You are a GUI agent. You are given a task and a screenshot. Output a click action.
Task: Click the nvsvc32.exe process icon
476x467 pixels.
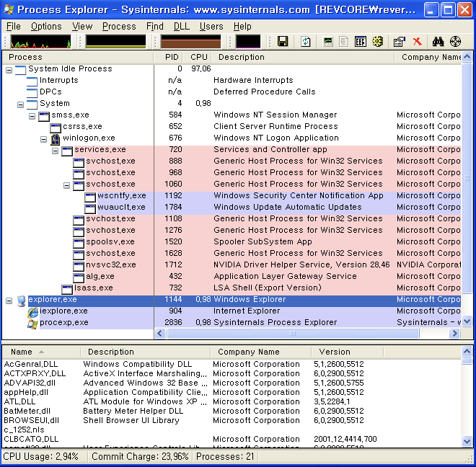[x=79, y=266]
